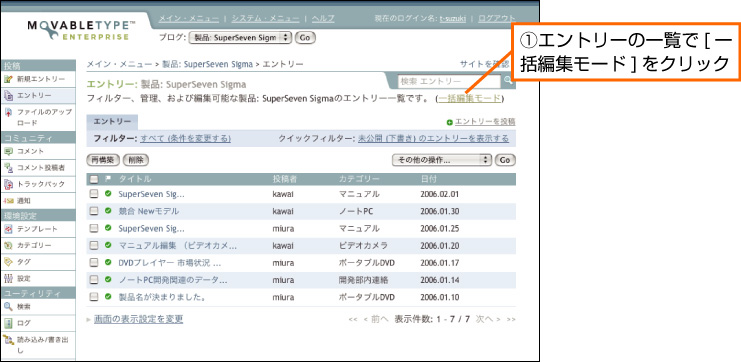Click the タグ sidebar icon
This screenshot has height=362, width=741.
(x=8, y=262)
